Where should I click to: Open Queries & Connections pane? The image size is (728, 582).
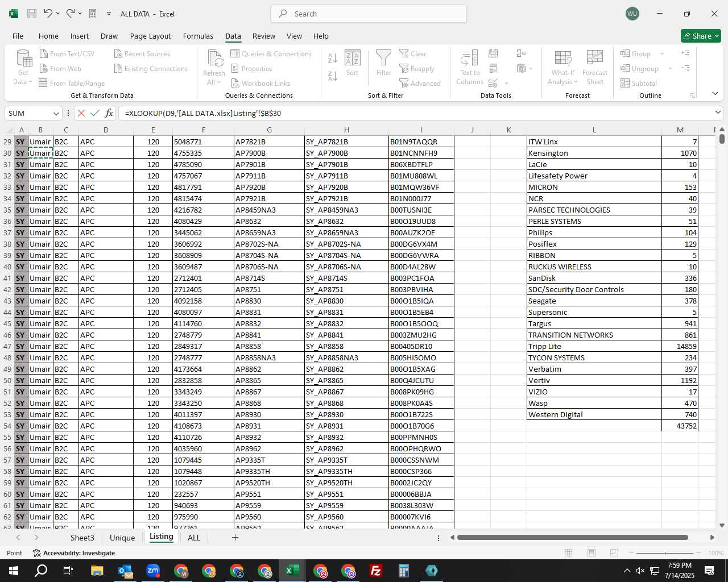(x=271, y=53)
